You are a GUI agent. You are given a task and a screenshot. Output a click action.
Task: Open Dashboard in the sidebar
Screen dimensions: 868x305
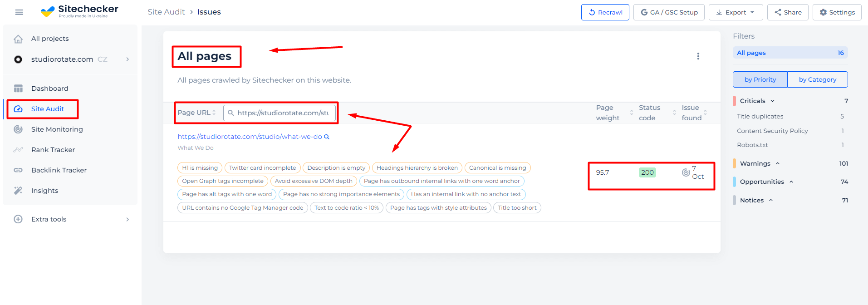point(50,89)
